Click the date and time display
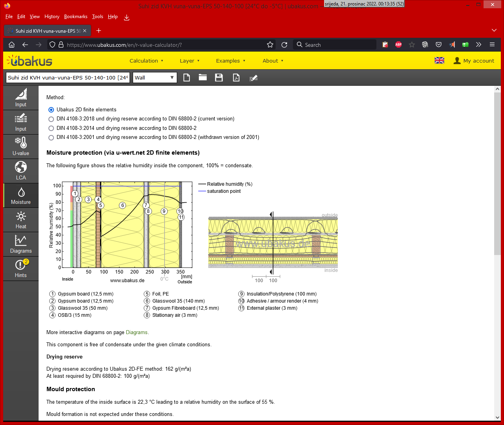Viewport: 504px width, 425px height. [364, 4]
